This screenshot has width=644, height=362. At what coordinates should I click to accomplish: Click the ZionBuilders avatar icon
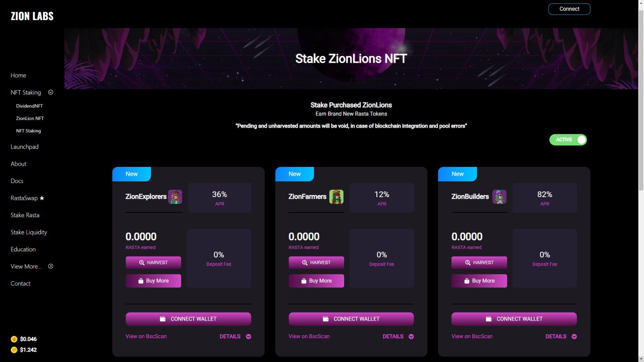pyautogui.click(x=500, y=197)
